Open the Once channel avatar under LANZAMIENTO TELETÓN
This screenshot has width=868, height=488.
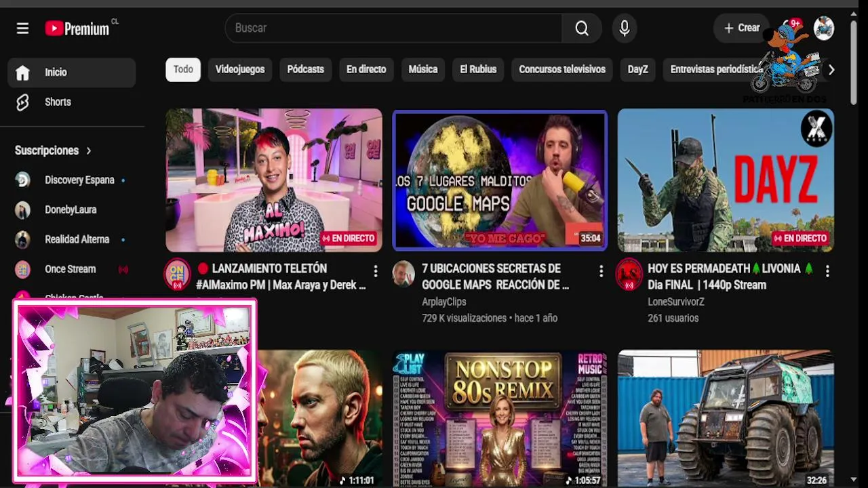click(178, 274)
